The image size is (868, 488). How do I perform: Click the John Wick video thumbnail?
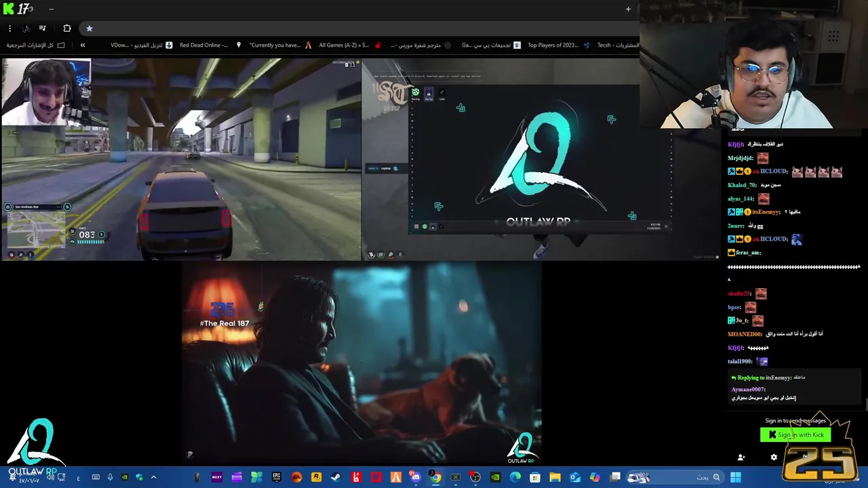[361, 364]
